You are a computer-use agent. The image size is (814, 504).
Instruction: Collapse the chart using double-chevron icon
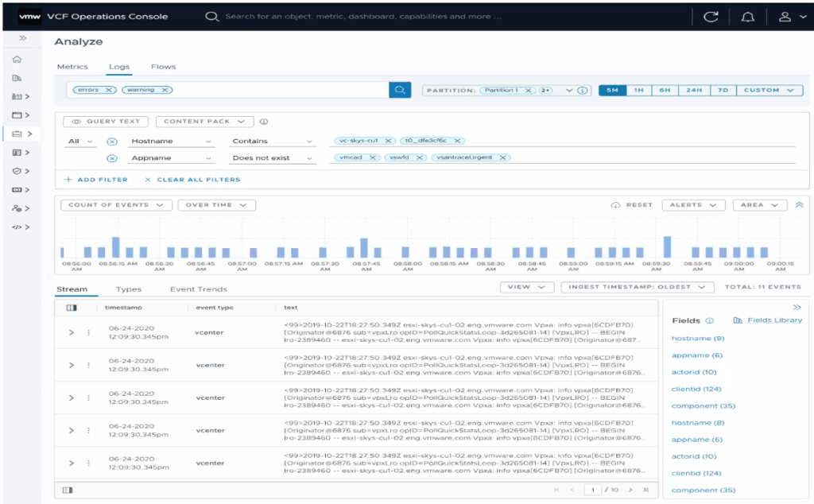pyautogui.click(x=799, y=205)
